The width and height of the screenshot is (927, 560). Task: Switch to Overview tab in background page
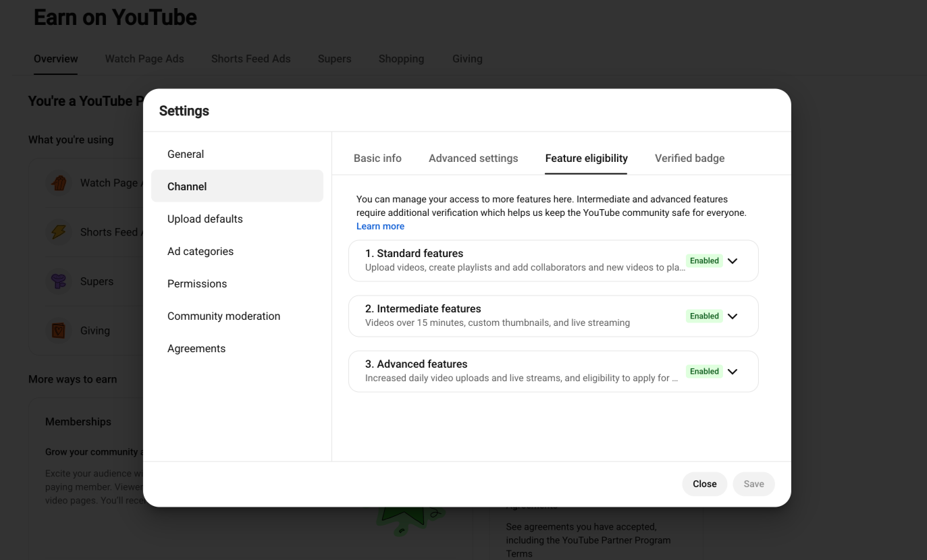56,59
